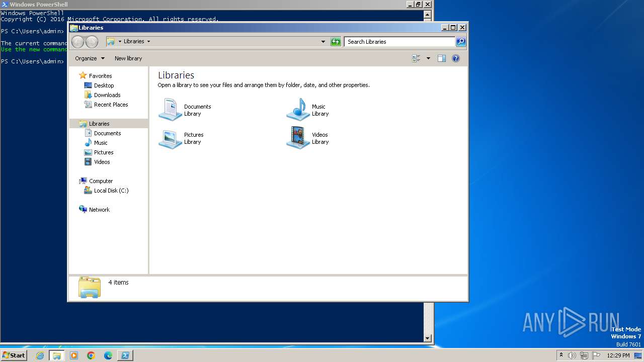The image size is (644, 362).
Task: Select Pictures in navigation tree
Action: point(104,152)
